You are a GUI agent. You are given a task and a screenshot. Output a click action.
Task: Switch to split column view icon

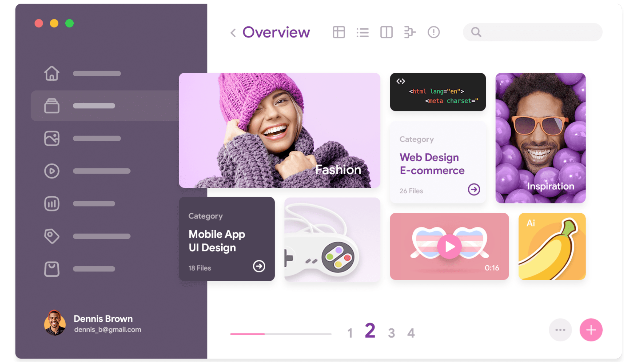coord(386,32)
